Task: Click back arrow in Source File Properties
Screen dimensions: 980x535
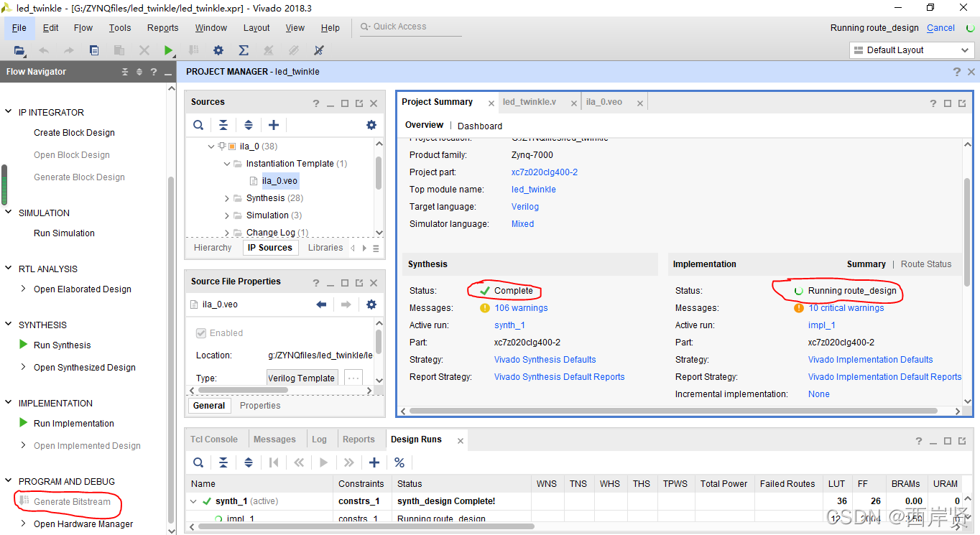Action: tap(321, 304)
